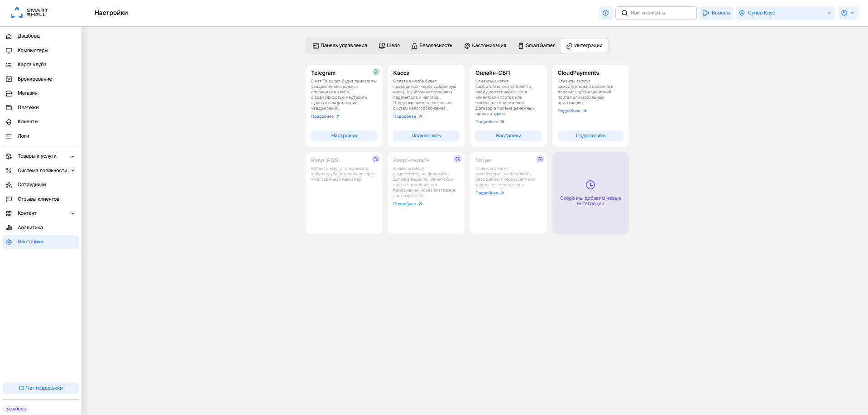Click the Платежи wallet icon
868x415 pixels.
click(x=9, y=108)
